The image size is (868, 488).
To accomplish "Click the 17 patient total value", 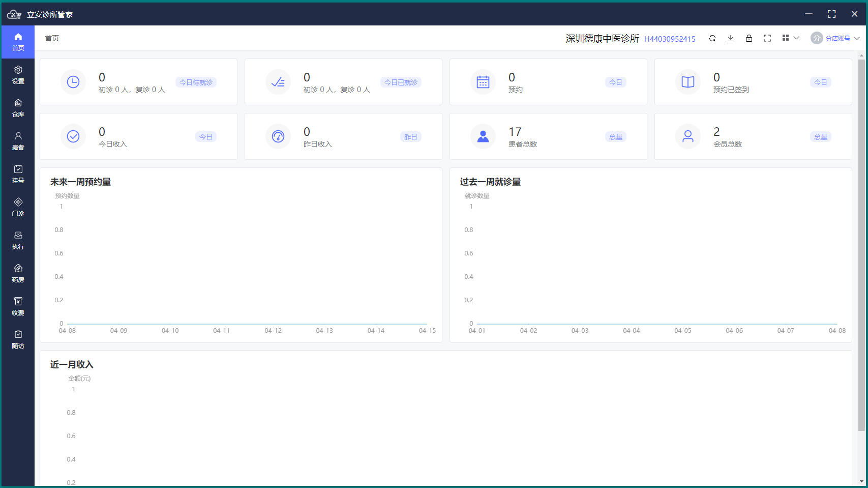I will coord(515,132).
